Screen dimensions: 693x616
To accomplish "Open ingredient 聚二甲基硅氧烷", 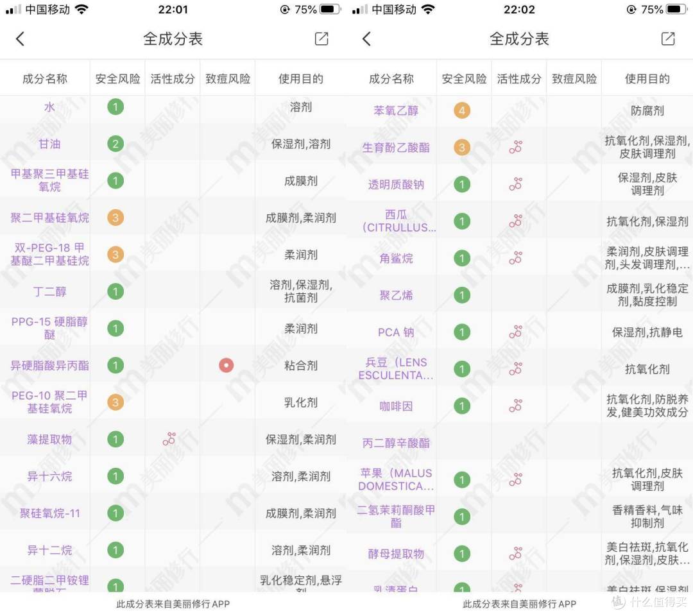I will [x=49, y=218].
